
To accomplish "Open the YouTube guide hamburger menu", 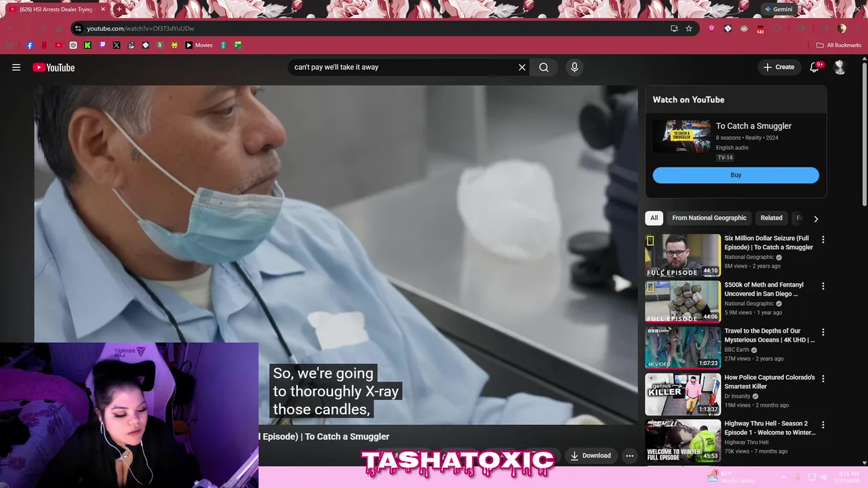I will [x=16, y=67].
